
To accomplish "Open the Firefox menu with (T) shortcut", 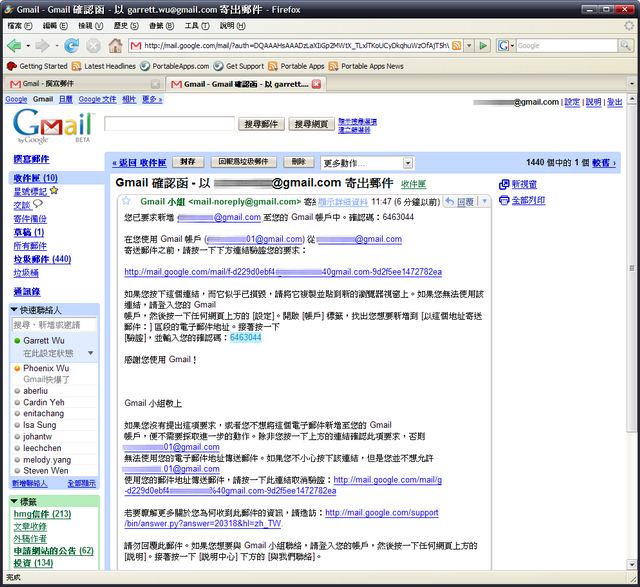I will (197, 26).
